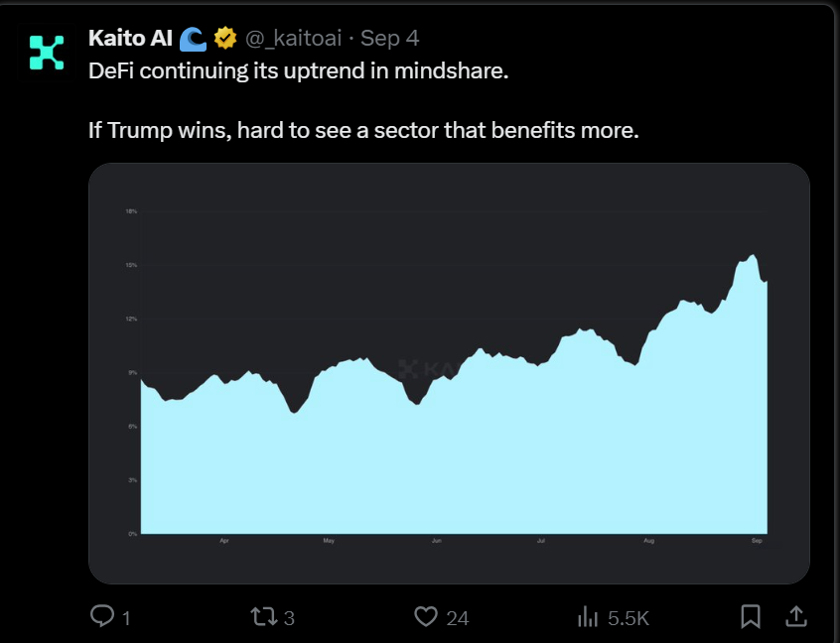Open the DeFi mindshare chart image
Image resolution: width=840 pixels, height=643 pixels.
tap(449, 373)
